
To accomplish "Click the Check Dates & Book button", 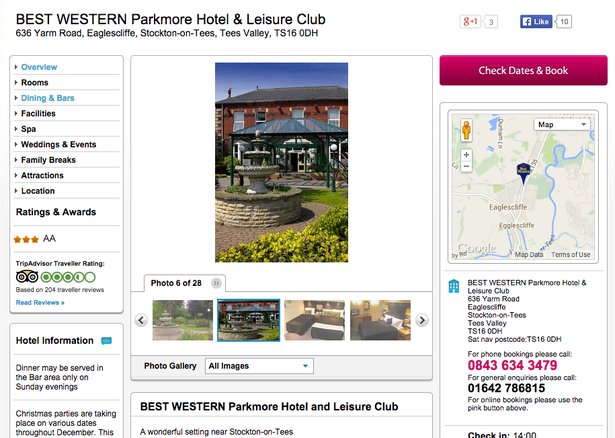I will (x=523, y=70).
